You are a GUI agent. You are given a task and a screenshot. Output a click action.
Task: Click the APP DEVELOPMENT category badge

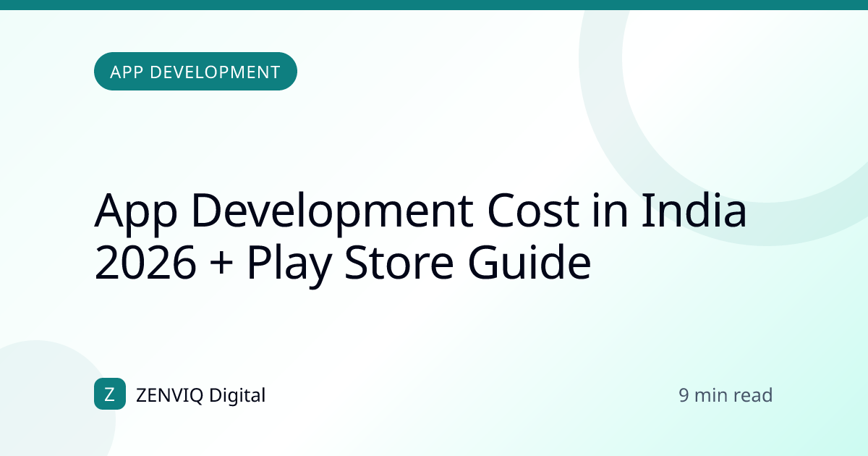(x=195, y=72)
